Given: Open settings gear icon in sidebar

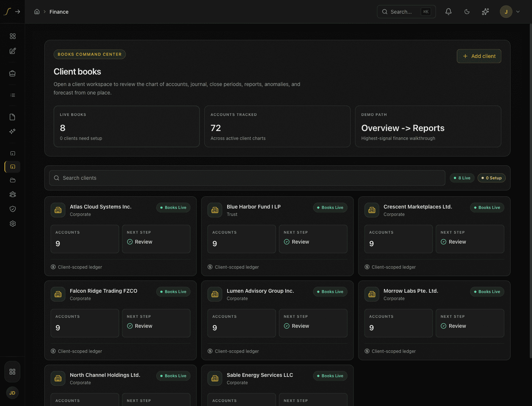Looking at the screenshot, I should [x=13, y=224].
